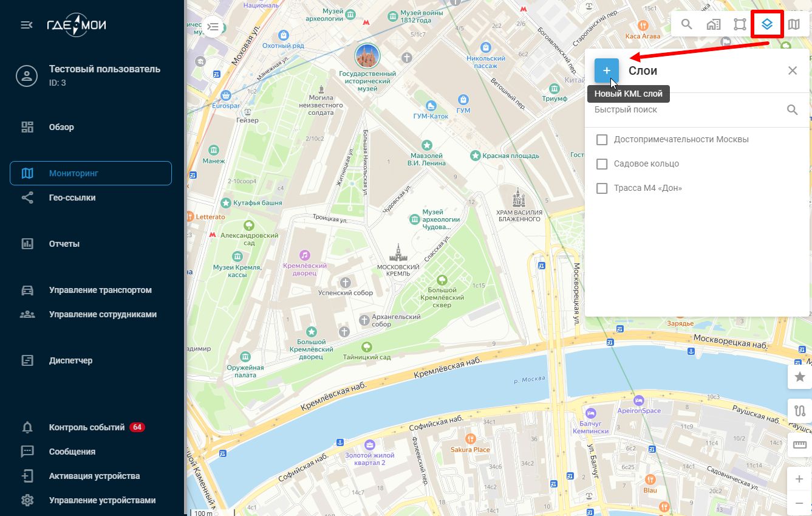Enable Достопримечательности Москвы layer checkbox

tap(602, 140)
